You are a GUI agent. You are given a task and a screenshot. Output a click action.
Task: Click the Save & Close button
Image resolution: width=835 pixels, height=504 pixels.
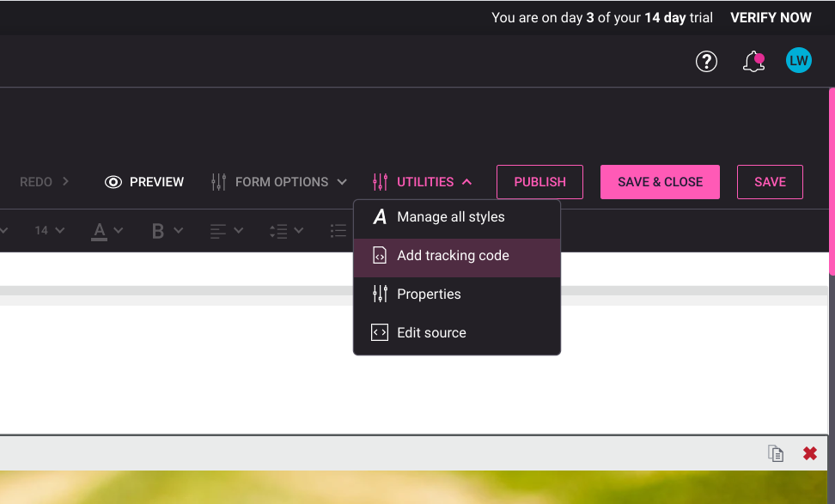(x=660, y=182)
